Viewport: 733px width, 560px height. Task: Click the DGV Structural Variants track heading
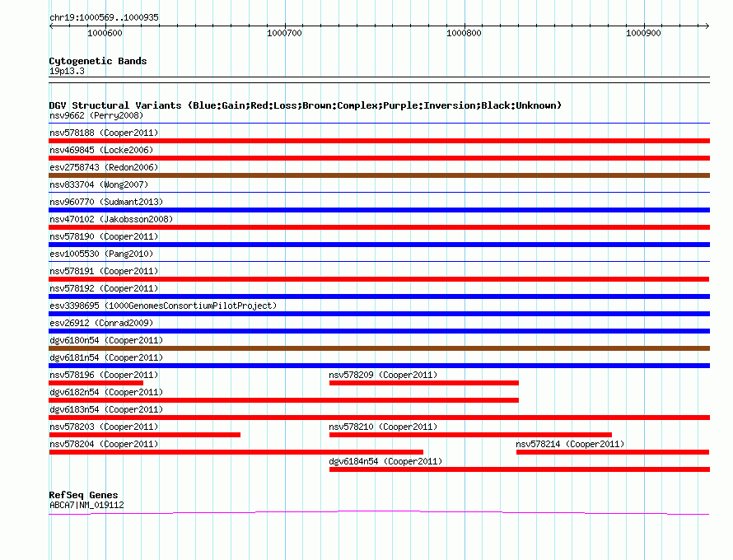306,105
